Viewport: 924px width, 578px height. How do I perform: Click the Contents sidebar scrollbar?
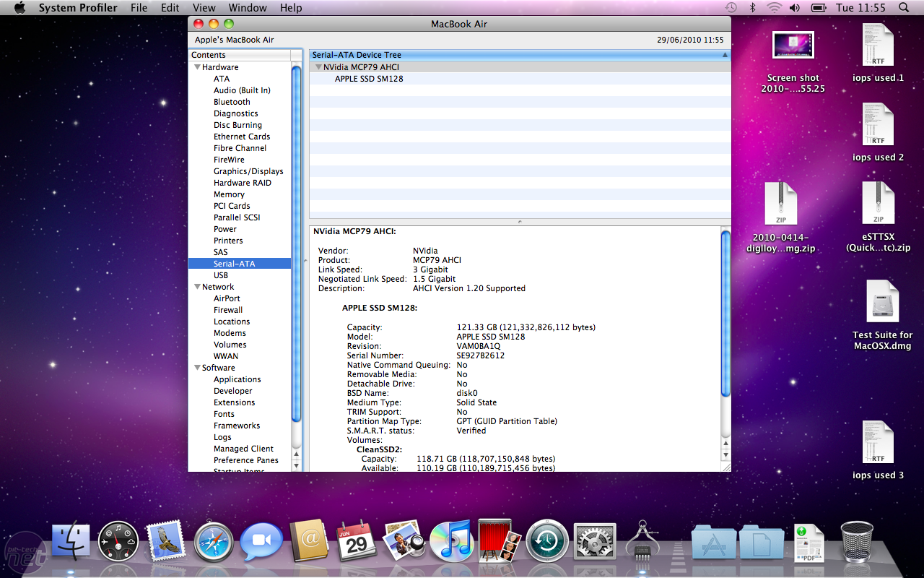click(x=296, y=244)
